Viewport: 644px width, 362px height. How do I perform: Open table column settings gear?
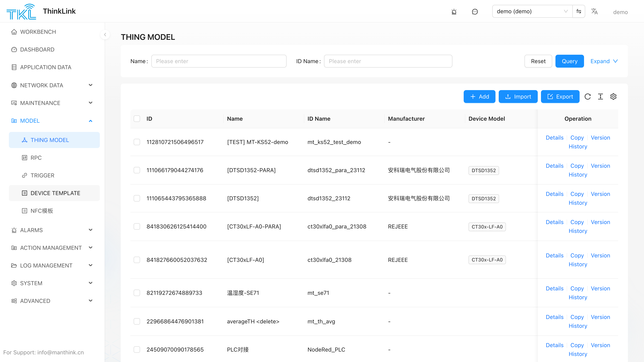click(x=613, y=97)
